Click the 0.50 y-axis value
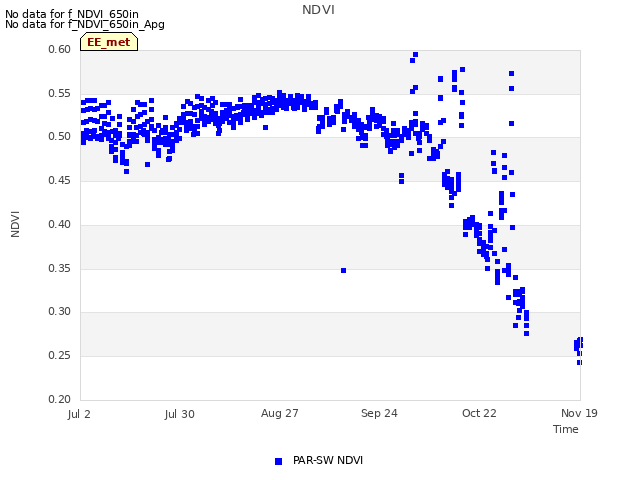Viewport: 640px width, 480px height. (60, 136)
